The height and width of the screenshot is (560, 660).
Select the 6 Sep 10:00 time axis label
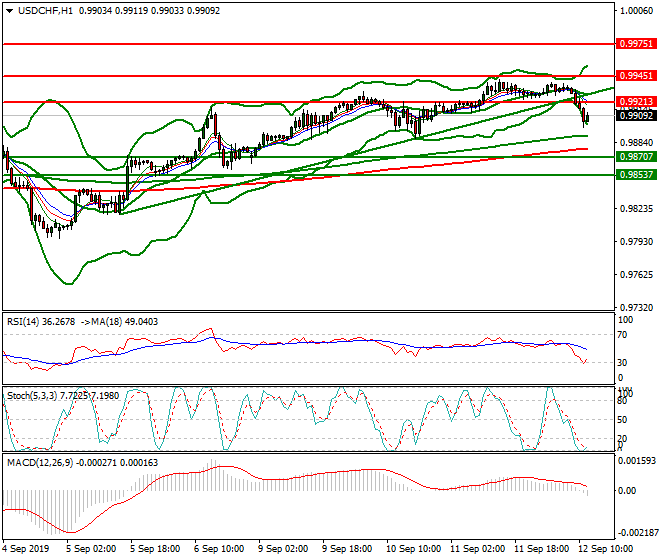click(x=219, y=549)
